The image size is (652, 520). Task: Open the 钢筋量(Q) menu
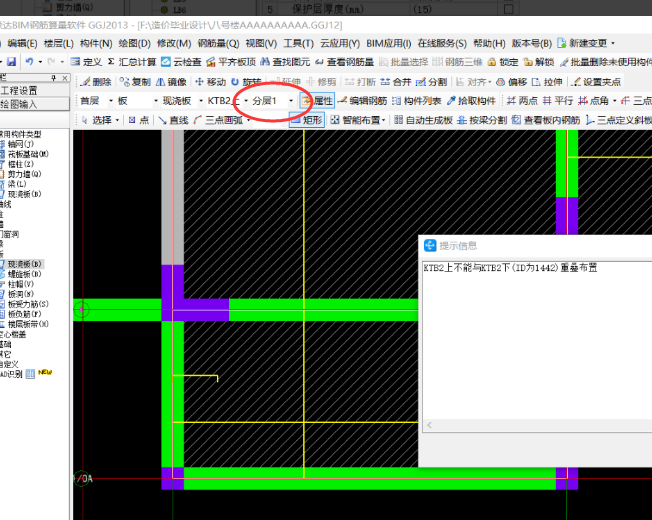[x=218, y=43]
